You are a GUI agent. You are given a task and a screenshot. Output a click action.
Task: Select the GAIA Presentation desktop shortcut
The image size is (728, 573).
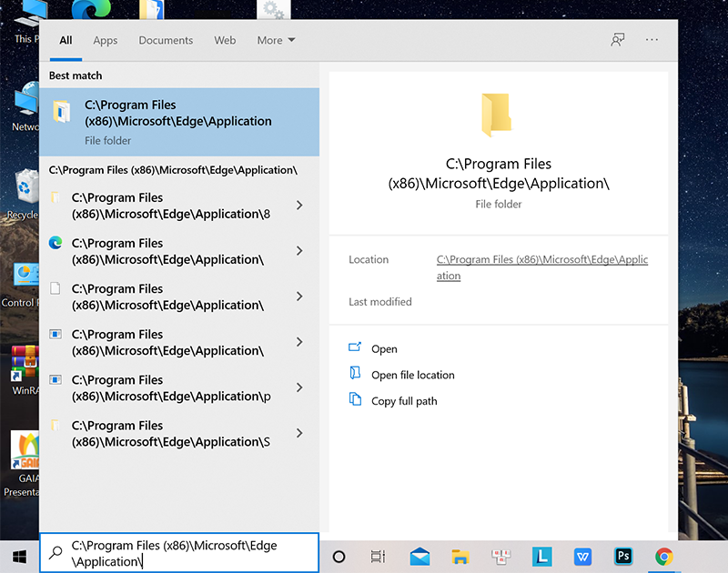22,464
